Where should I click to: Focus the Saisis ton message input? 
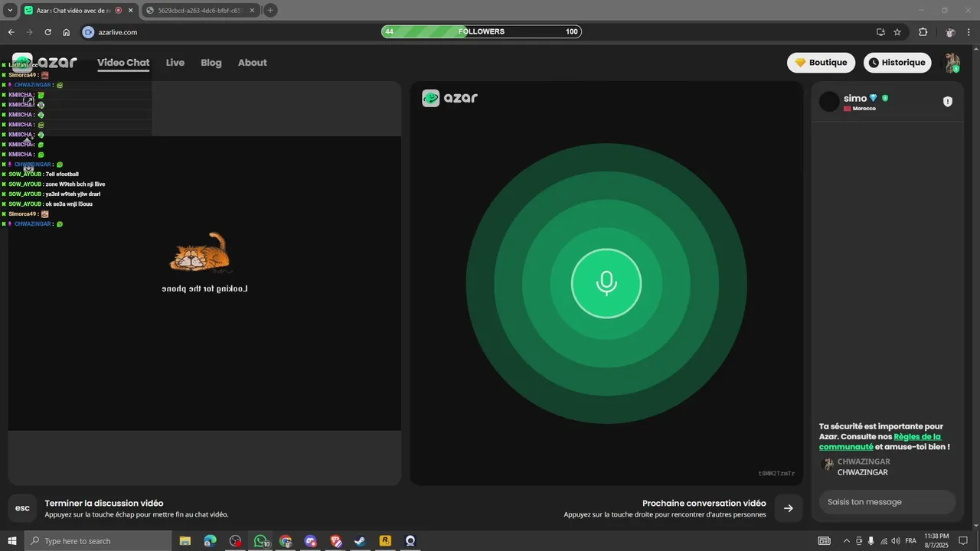click(887, 502)
